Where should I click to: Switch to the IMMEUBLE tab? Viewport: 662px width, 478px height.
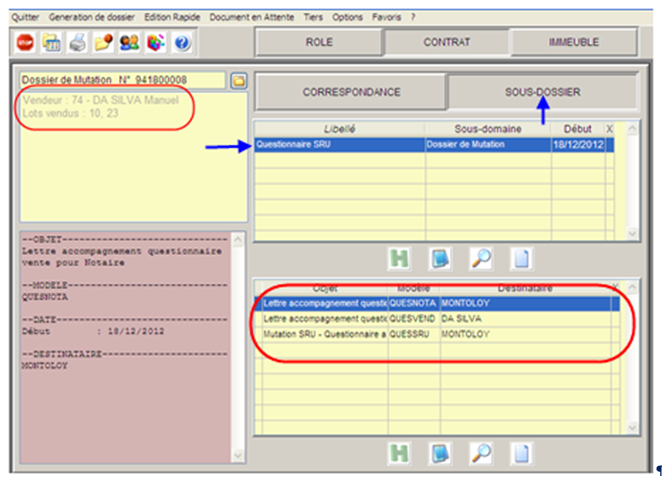coord(574,43)
